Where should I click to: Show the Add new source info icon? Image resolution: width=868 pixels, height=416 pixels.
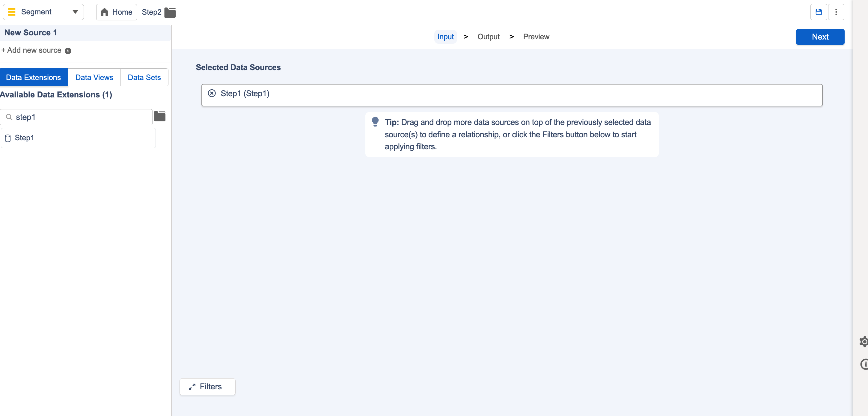[68, 51]
